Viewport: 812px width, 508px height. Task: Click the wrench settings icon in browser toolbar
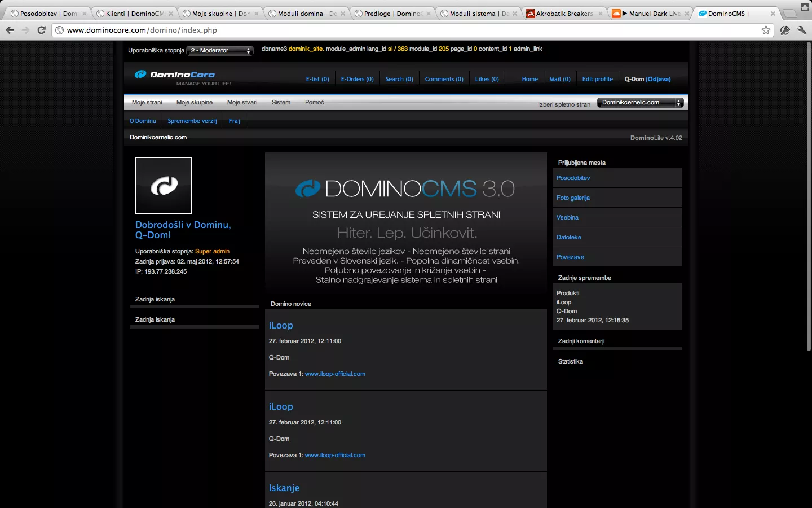802,30
